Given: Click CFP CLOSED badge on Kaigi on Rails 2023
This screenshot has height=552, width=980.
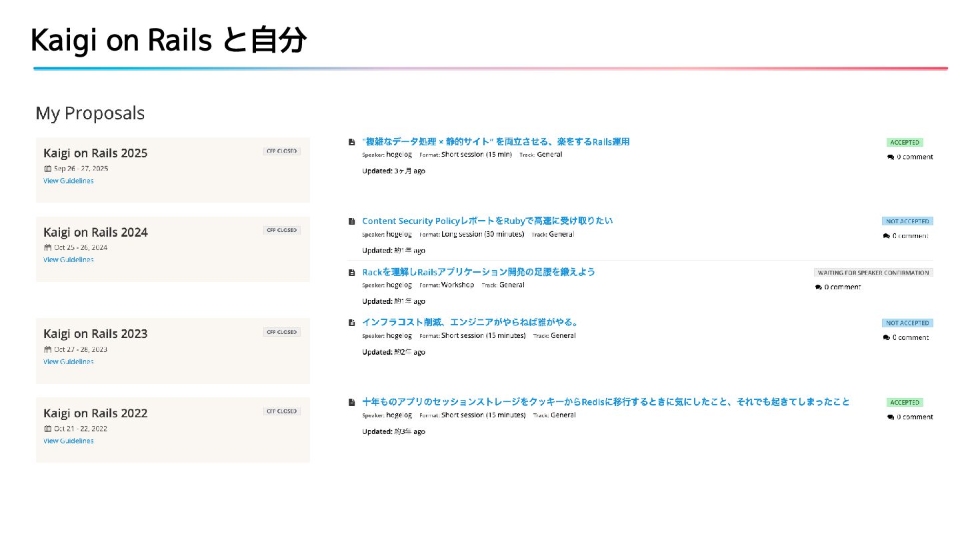Looking at the screenshot, I should coord(282,332).
